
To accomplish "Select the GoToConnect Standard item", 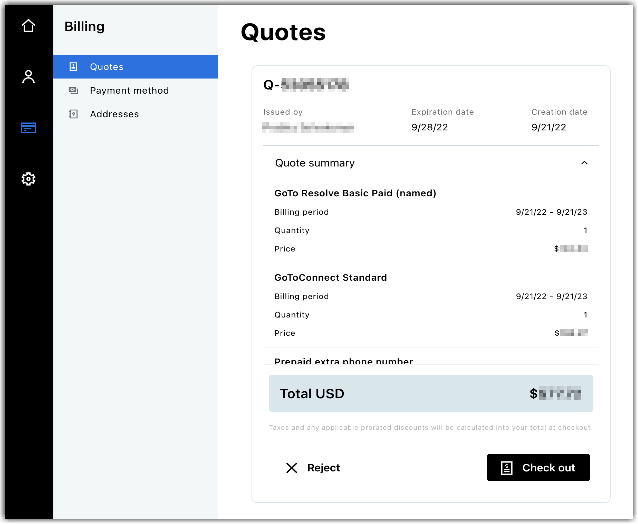I will [330, 277].
